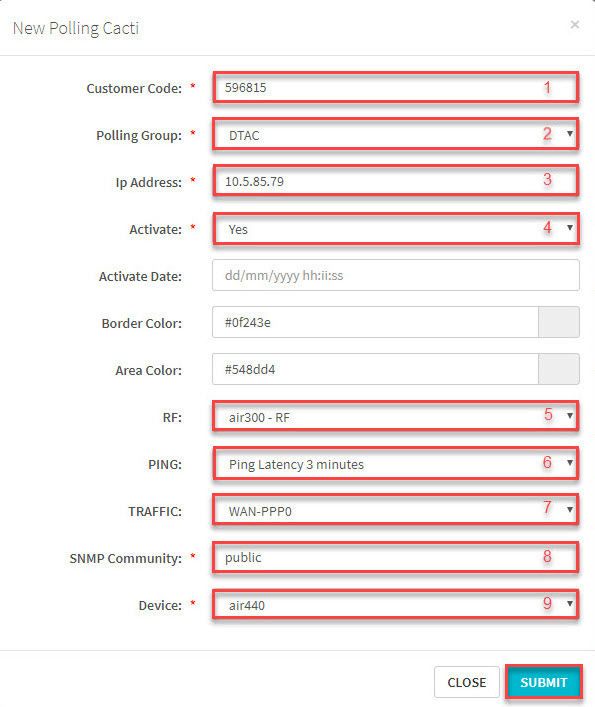
Task: Click the SNMP Community field
Action: tap(396, 557)
